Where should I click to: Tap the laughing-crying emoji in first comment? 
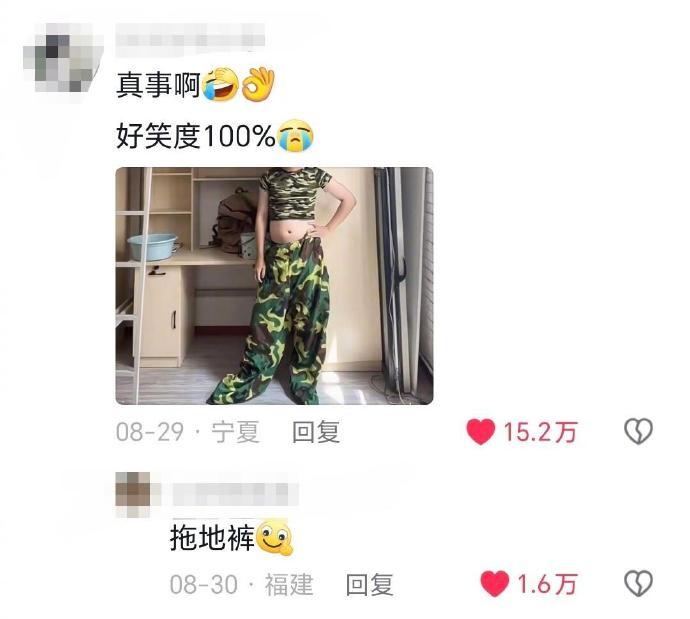tap(220, 84)
